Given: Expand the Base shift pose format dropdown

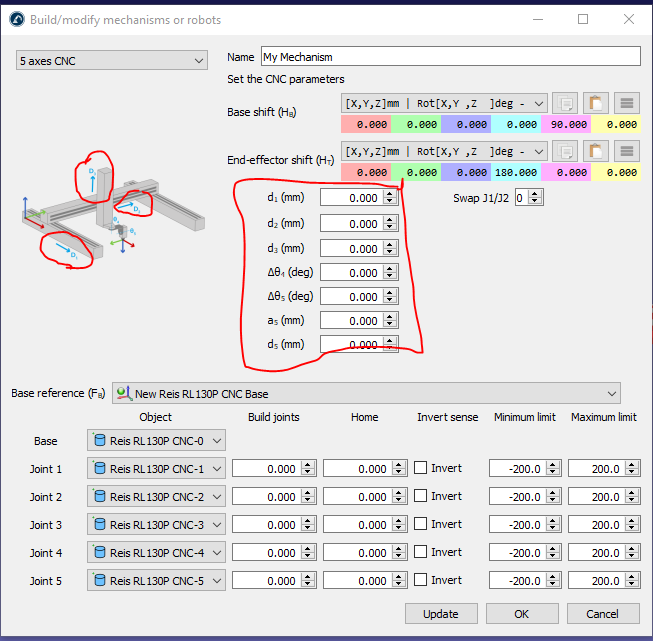Looking at the screenshot, I should pyautogui.click(x=539, y=103).
